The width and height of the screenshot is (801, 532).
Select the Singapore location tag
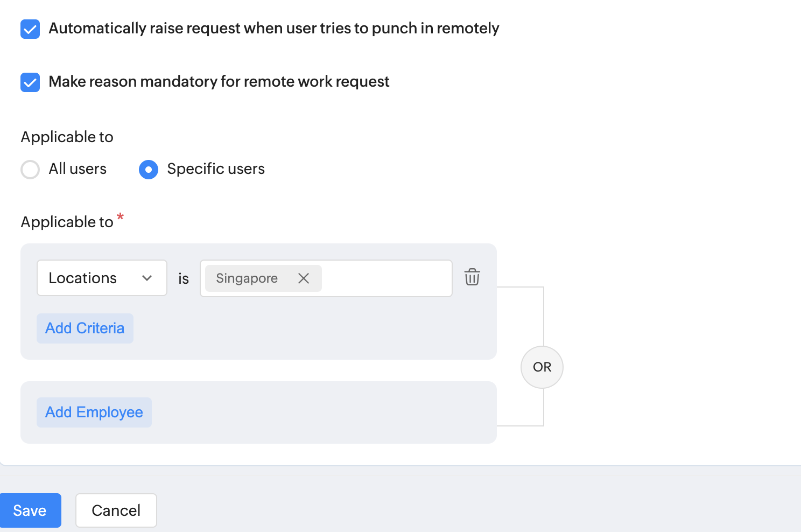click(x=247, y=278)
